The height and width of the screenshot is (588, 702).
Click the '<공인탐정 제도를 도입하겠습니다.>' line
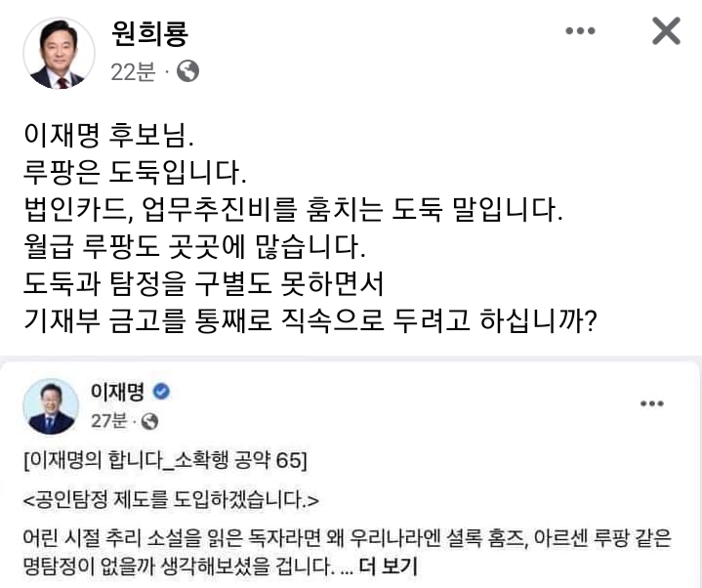pyautogui.click(x=171, y=501)
